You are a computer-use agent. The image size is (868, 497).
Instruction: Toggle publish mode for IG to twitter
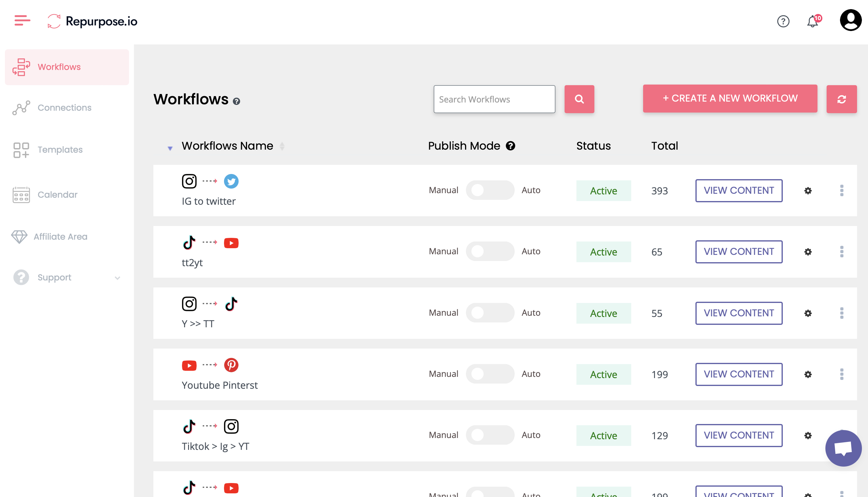pyautogui.click(x=490, y=190)
